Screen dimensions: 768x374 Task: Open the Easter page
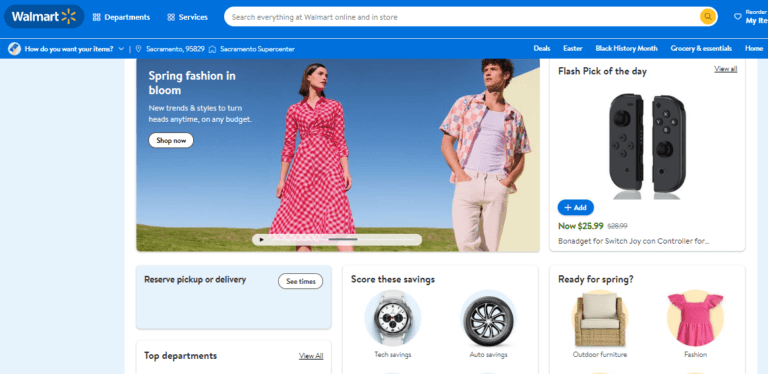pyautogui.click(x=573, y=48)
